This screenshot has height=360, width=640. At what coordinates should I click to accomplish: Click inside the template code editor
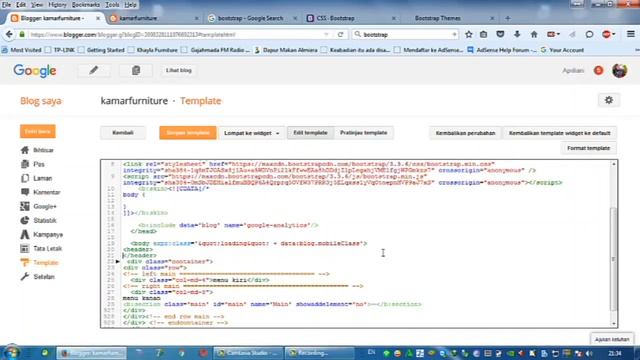pyautogui.click(x=359, y=244)
